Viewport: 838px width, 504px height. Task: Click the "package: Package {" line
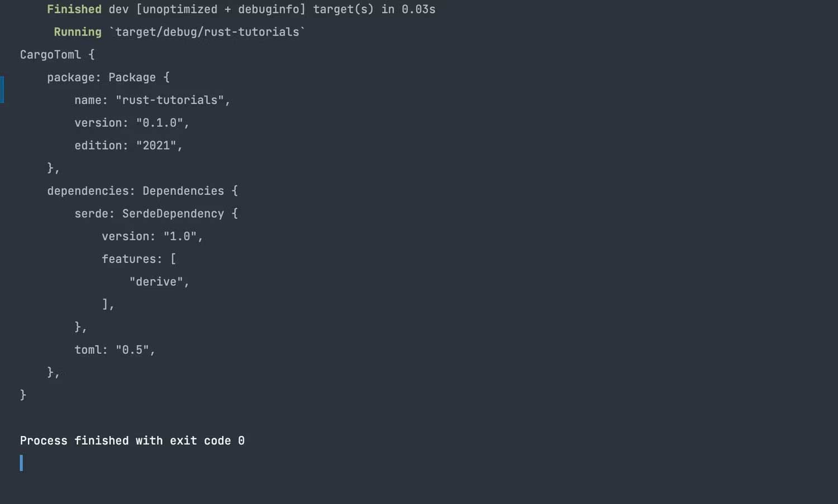pos(108,78)
